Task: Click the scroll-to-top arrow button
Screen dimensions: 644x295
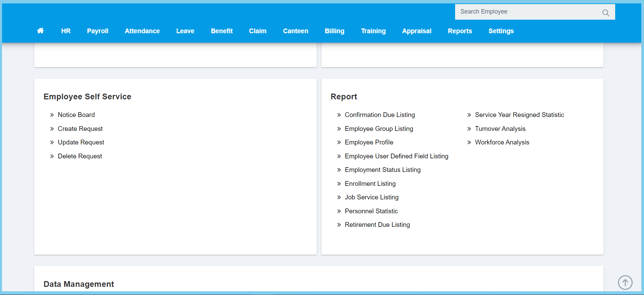Action: coord(625,282)
